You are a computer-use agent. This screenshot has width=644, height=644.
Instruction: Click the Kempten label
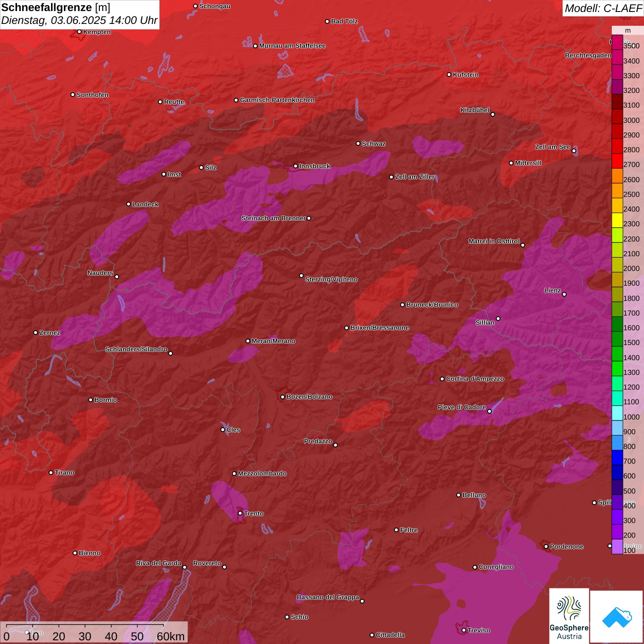tap(97, 32)
